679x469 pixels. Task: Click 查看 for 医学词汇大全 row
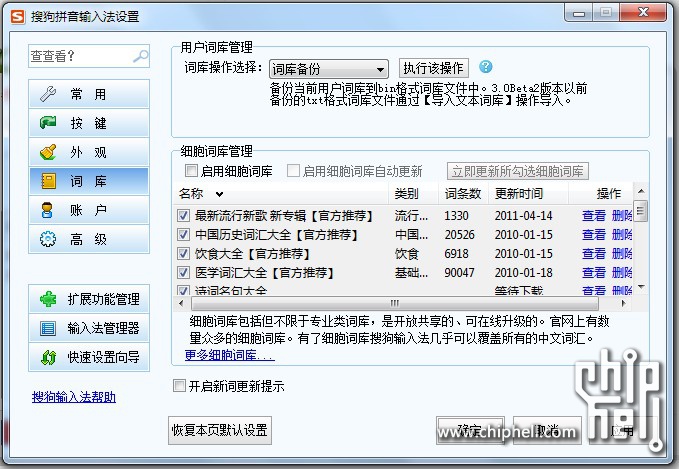point(594,272)
